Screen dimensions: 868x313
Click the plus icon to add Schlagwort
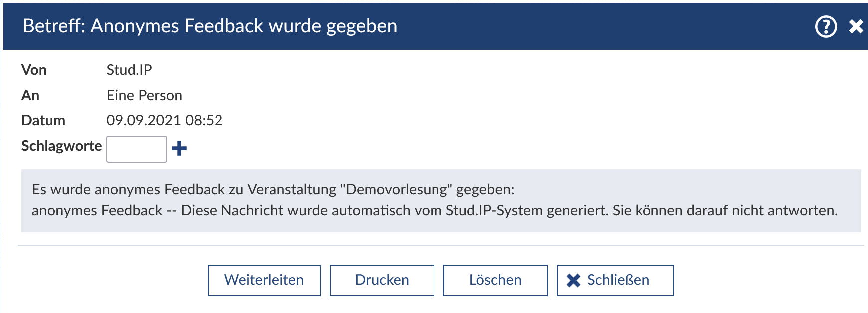pyautogui.click(x=179, y=148)
